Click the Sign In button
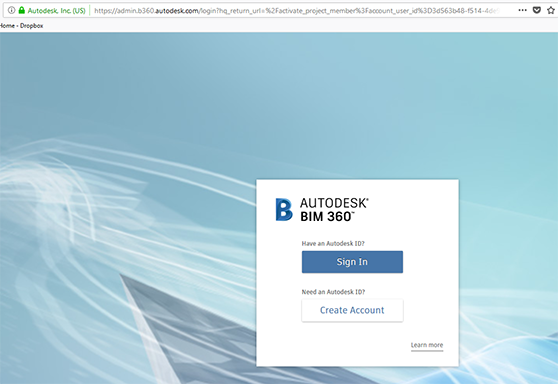The image size is (558, 384). click(x=352, y=262)
